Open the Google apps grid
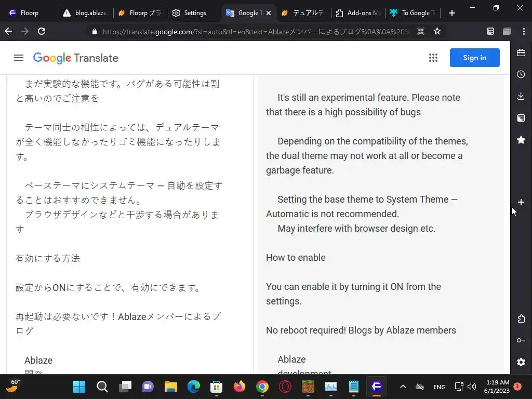The image size is (532, 399). click(433, 58)
